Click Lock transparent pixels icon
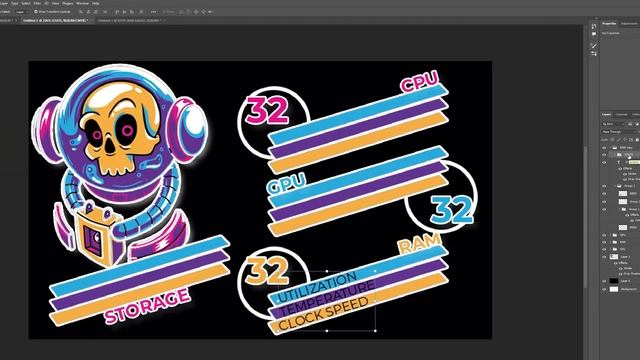640x360 pixels. click(612, 140)
